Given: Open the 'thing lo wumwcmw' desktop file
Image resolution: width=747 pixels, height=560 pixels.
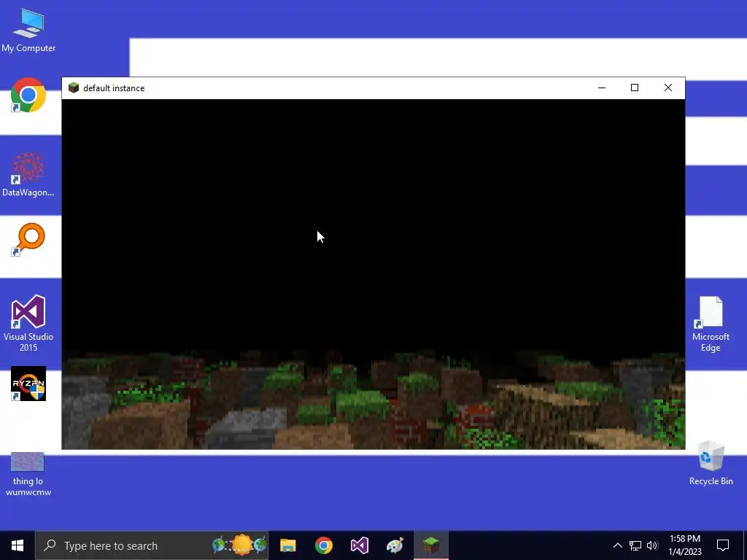Looking at the screenshot, I should tap(28, 474).
